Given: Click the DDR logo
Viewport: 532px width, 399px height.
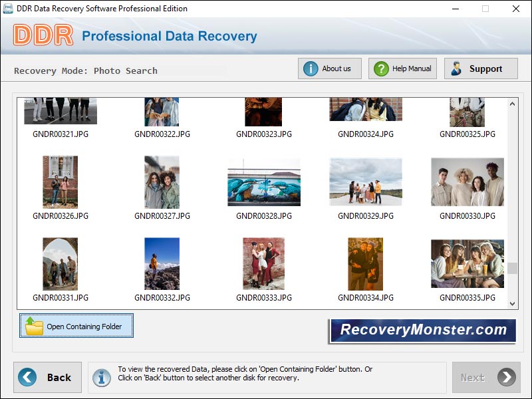Looking at the screenshot, I should click(x=43, y=35).
